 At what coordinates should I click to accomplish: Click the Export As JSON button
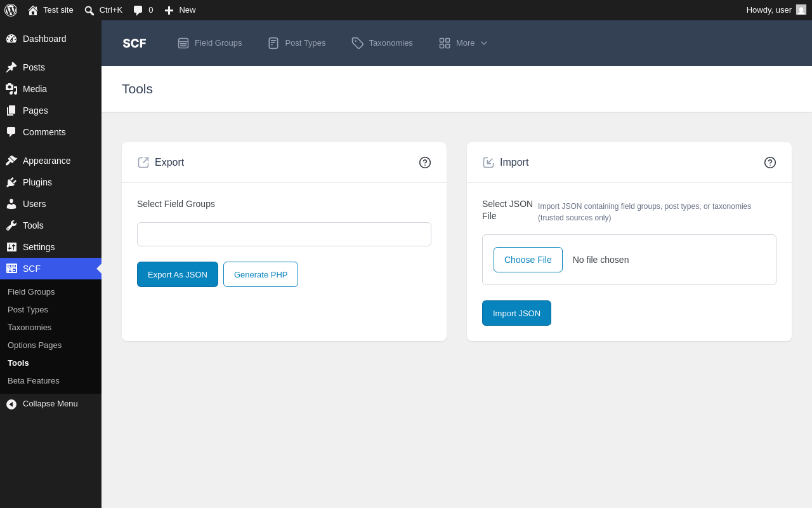(x=178, y=274)
